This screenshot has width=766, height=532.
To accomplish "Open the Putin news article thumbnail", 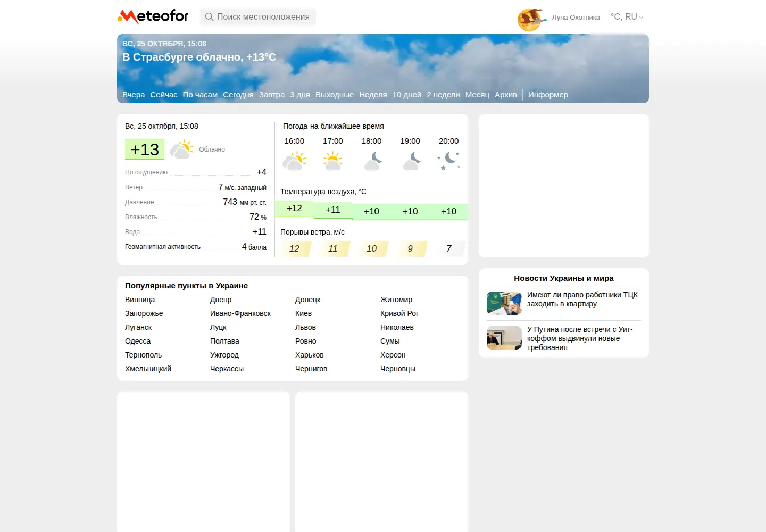I will point(504,338).
